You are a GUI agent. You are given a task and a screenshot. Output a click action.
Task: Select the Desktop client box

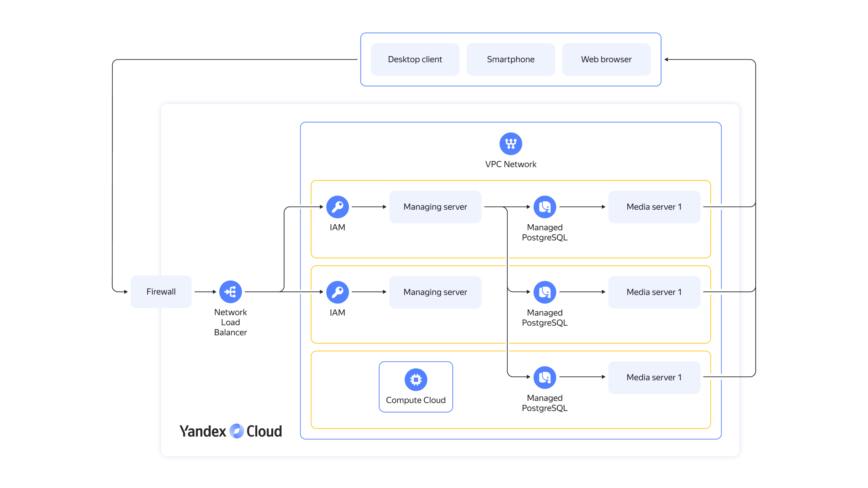pos(415,59)
